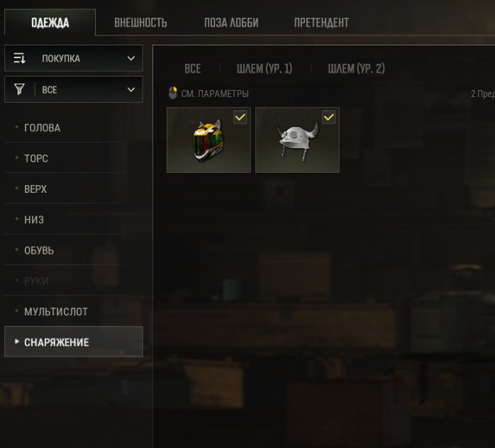Select the СНАРЯЖЕНИЕ category arrow
495x448 pixels.
(17, 342)
